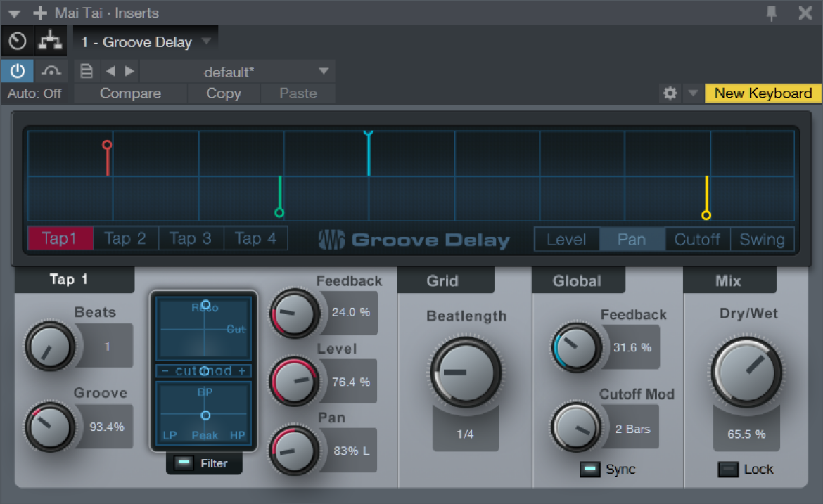Switch display to Pan view
This screenshot has height=504, width=823.
[632, 240]
